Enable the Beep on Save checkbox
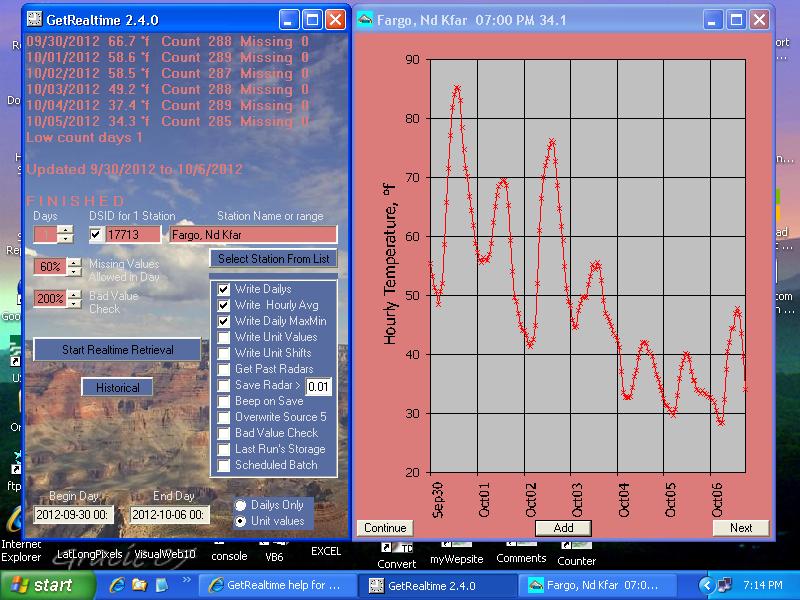Image resolution: width=800 pixels, height=600 pixels. [224, 401]
